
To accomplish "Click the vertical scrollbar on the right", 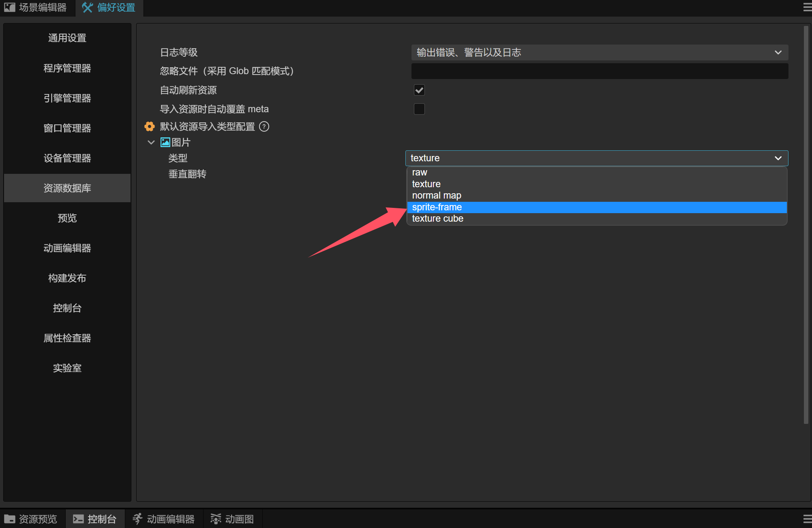I will tap(806, 225).
